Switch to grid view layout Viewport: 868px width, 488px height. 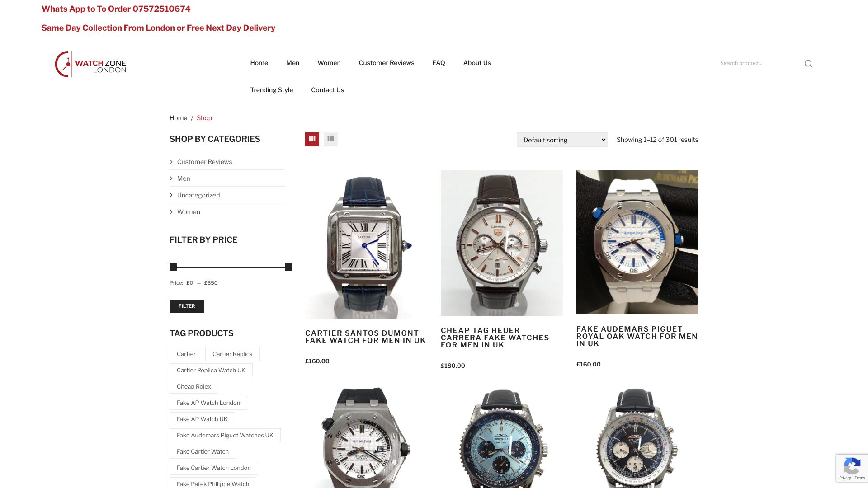pos(312,139)
